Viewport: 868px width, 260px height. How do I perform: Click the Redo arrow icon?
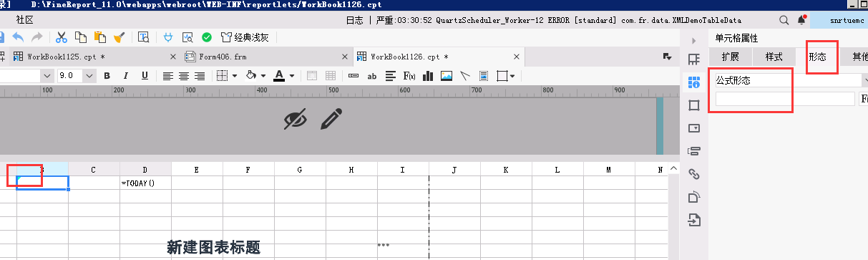36,37
